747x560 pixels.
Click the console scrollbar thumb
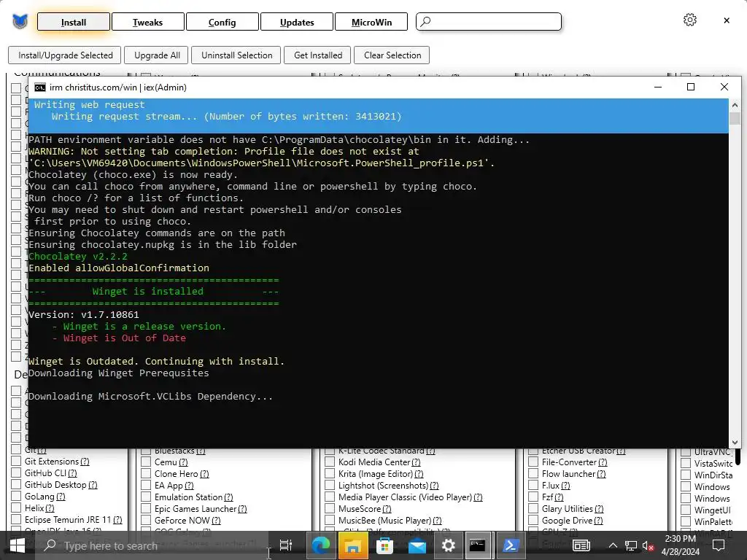735,118
